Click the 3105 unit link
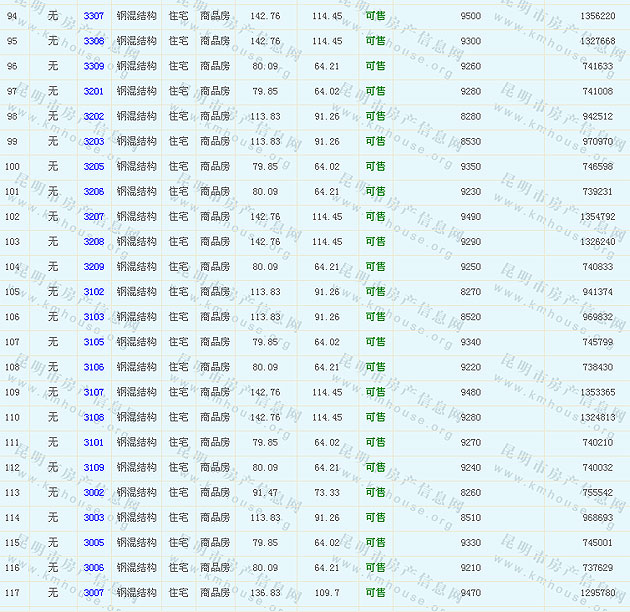Image resolution: width=630 pixels, height=612 pixels. point(93,342)
